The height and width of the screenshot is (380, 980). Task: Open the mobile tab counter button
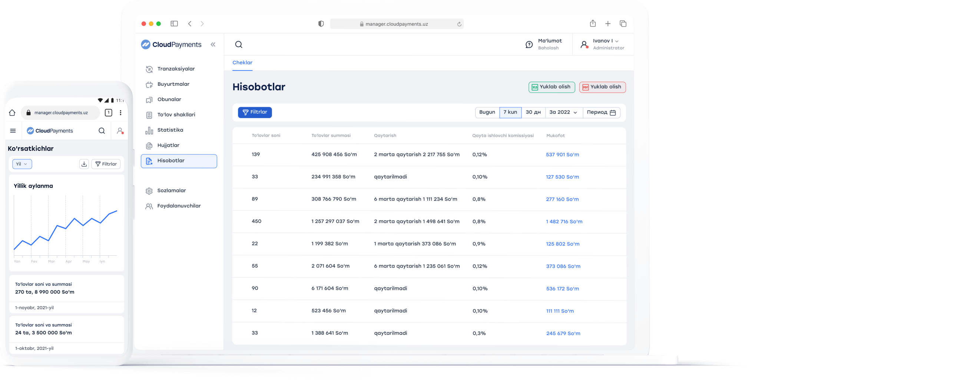pos(109,113)
